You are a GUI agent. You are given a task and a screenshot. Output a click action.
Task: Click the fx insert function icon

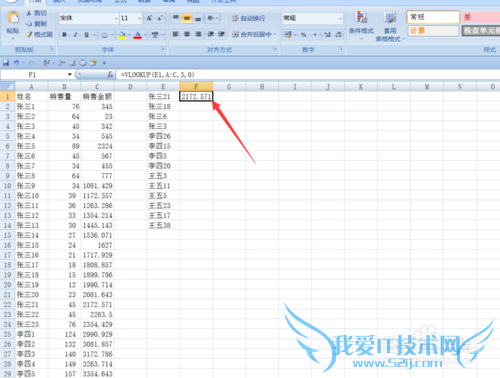click(110, 75)
